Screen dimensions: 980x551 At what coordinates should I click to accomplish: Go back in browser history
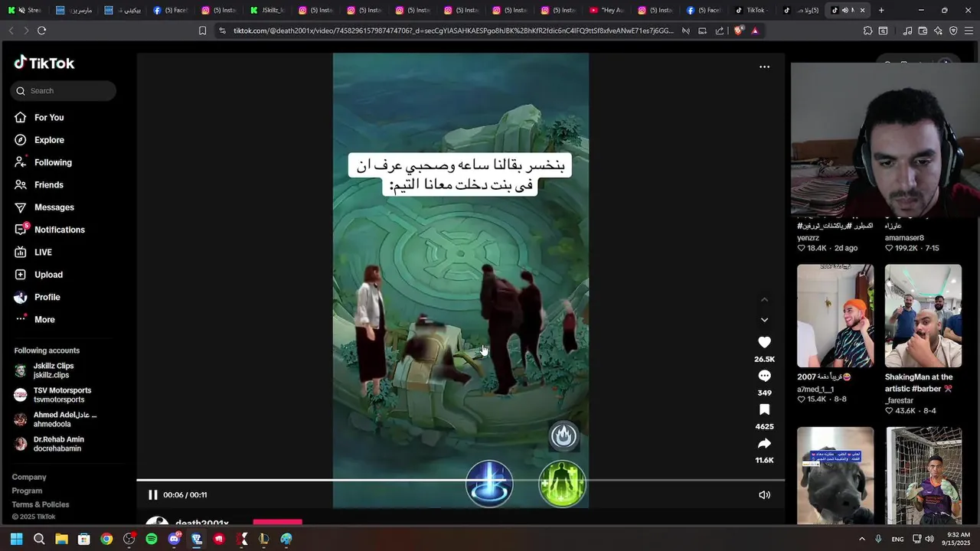[11, 31]
